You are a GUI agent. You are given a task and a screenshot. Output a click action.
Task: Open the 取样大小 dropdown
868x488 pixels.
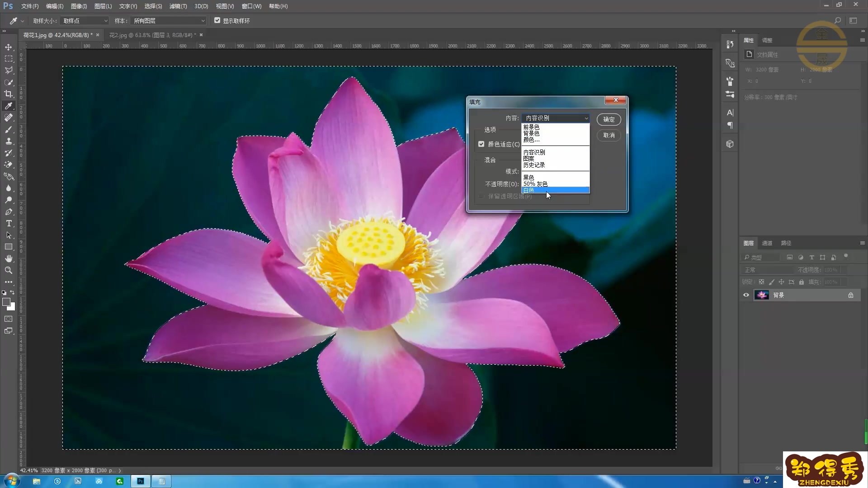click(x=85, y=21)
